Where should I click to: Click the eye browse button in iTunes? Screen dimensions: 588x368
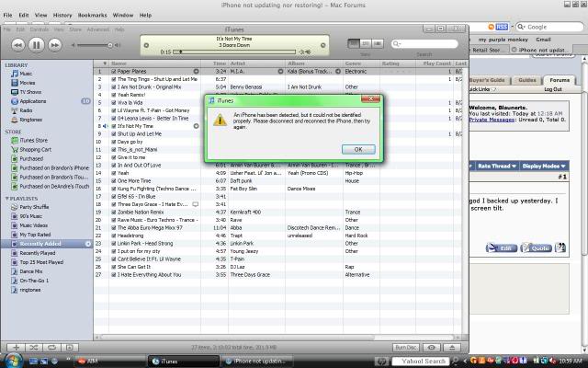coord(432,348)
